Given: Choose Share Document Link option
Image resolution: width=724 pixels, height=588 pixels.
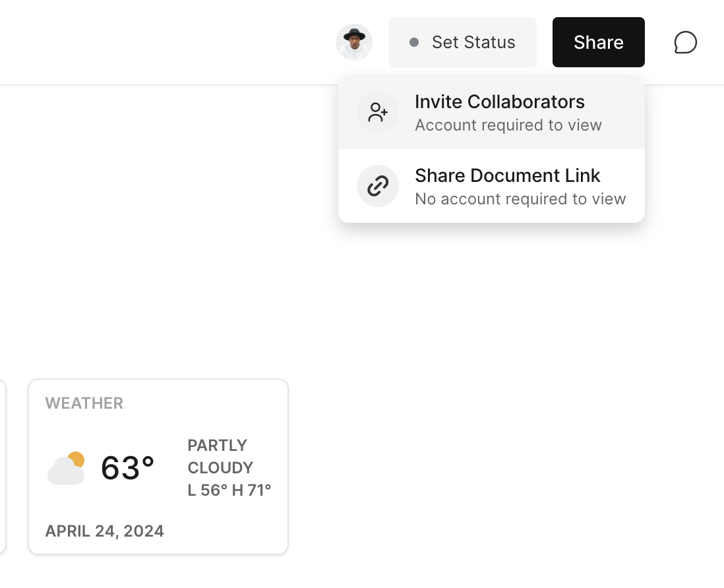Looking at the screenshot, I should [x=507, y=176].
